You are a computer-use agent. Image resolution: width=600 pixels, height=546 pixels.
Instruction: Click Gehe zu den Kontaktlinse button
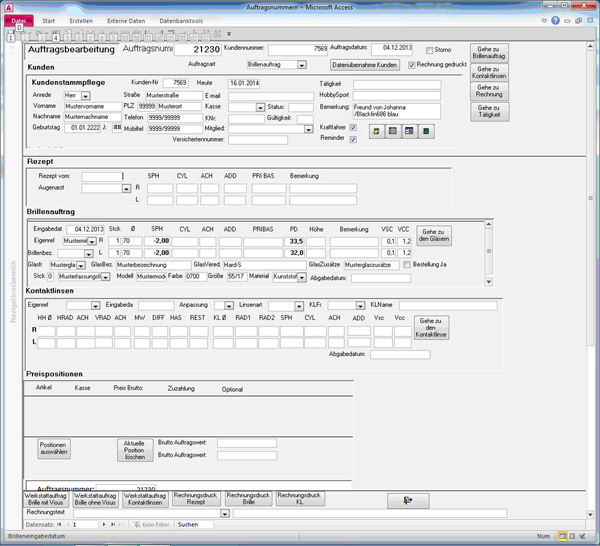click(x=431, y=328)
